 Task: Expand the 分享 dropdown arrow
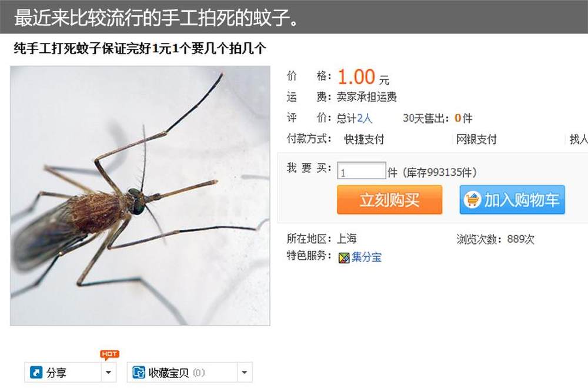point(109,372)
